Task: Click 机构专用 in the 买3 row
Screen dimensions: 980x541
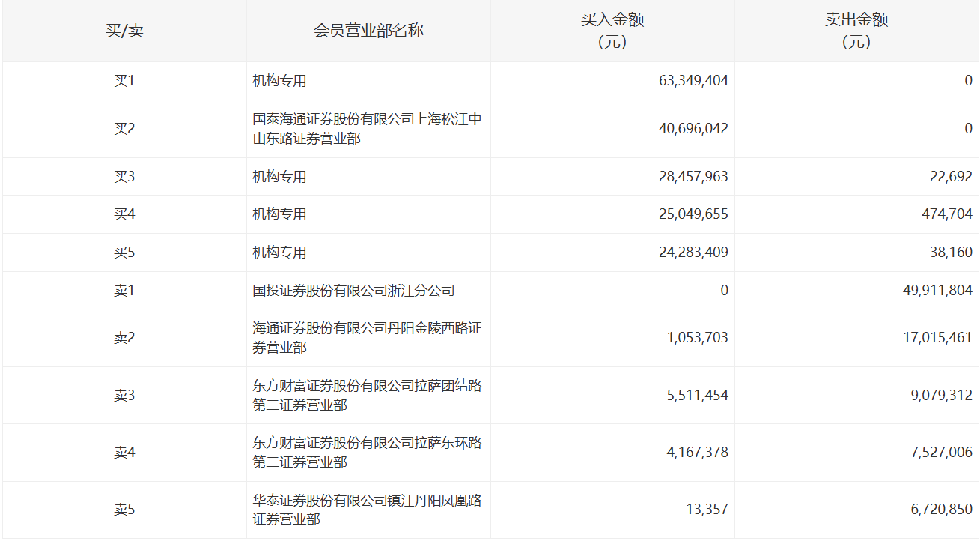Action: [279, 177]
